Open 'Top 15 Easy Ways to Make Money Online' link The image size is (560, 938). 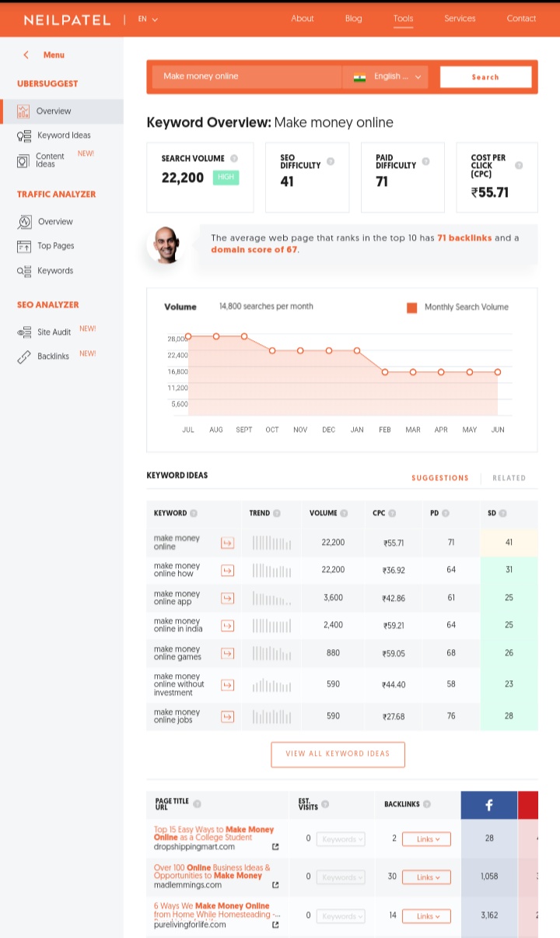click(214, 834)
